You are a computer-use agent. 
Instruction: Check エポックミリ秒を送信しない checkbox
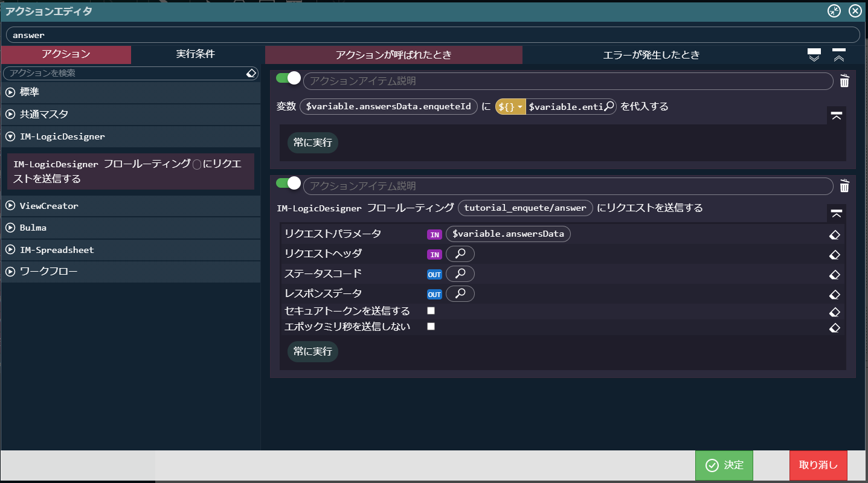point(431,327)
